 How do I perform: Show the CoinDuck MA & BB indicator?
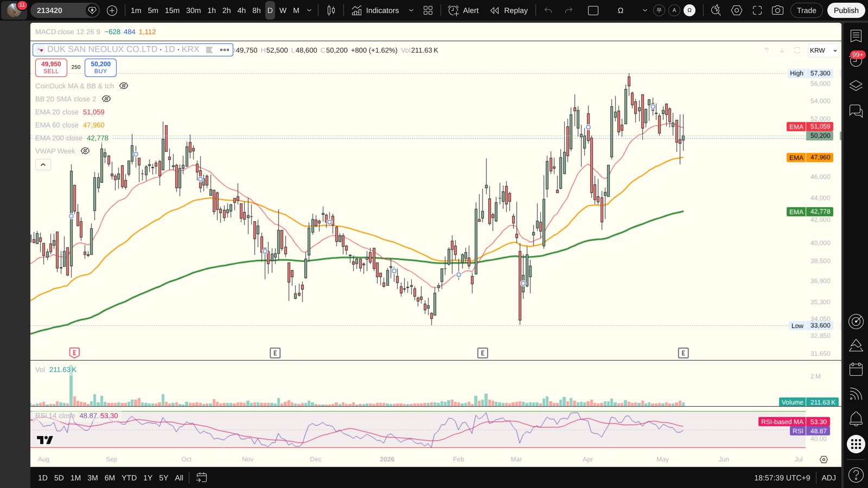click(x=124, y=86)
